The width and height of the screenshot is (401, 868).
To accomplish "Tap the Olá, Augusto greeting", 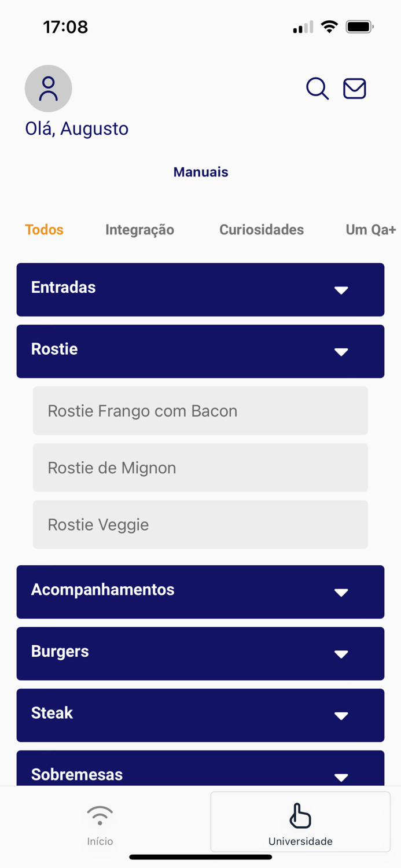I will pyautogui.click(x=76, y=128).
